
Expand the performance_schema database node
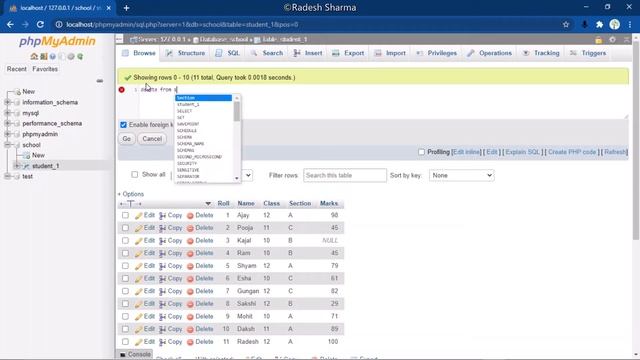[7, 124]
